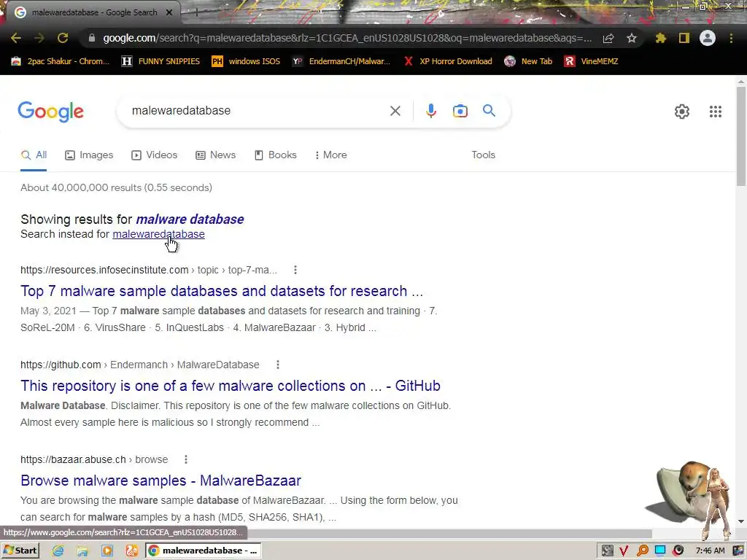747x560 pixels.
Task: Open a new tab with the plus button
Action: (x=196, y=13)
